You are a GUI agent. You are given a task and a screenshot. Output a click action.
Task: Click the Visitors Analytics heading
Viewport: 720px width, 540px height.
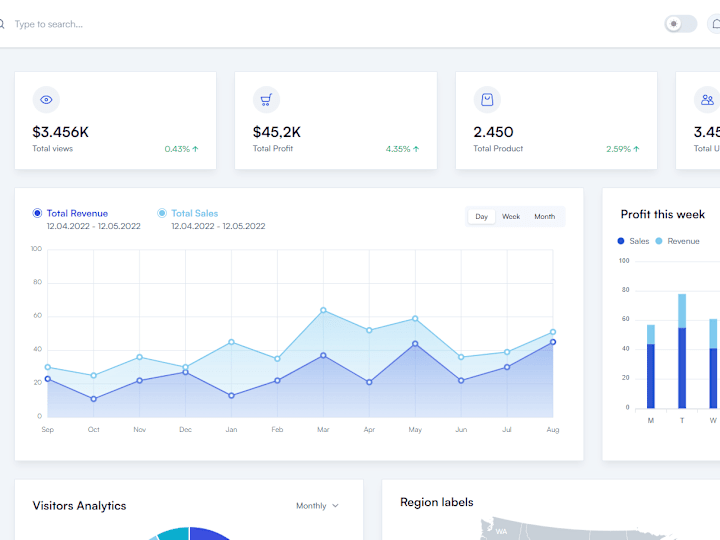[79, 506]
